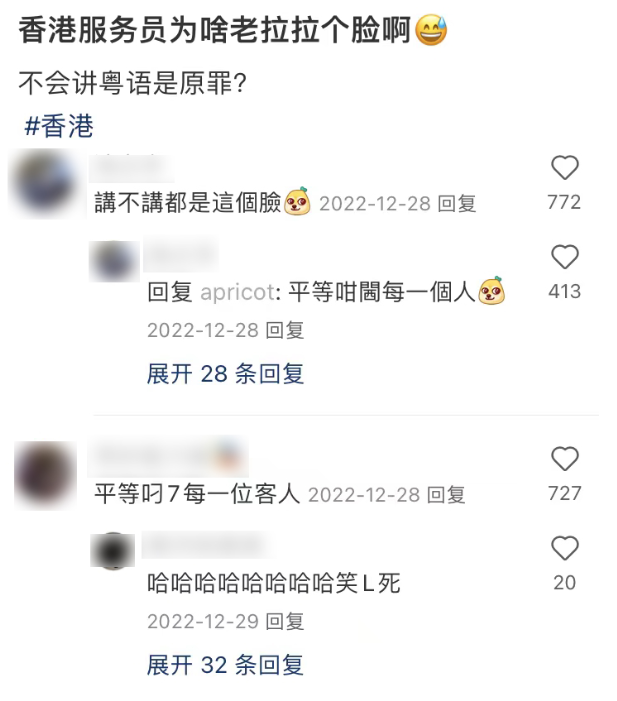Reply to the 平等咁閪每一個人 comment
617x701 pixels.
[x=285, y=331]
